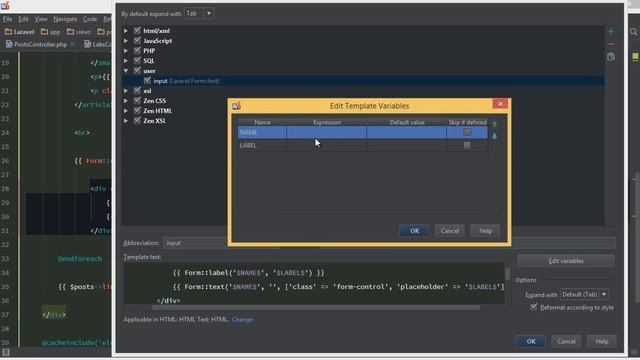Cancel the Edit Template Variables dialog
Image resolution: width=640 pixels, height=360 pixels.
(449, 231)
